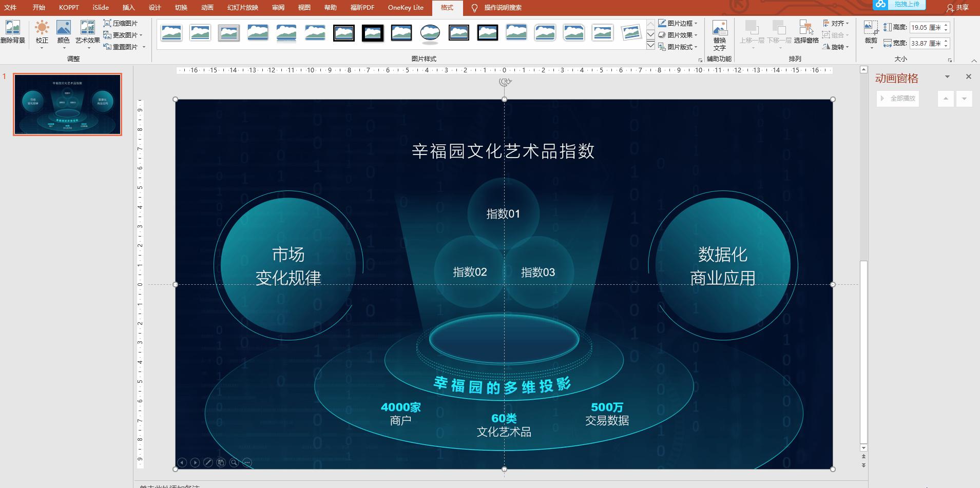Expand the picture styles gallery more button
Viewport: 980px width, 488px height.
[x=650, y=46]
